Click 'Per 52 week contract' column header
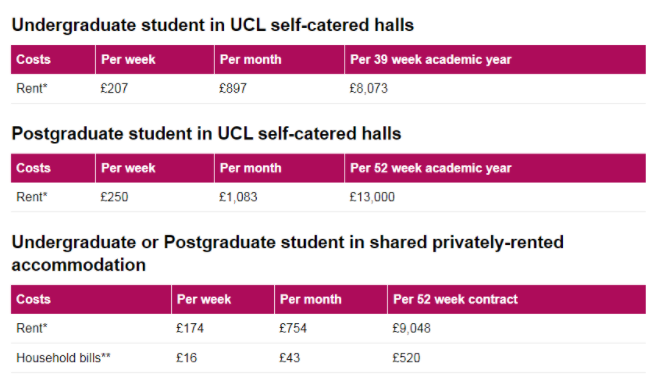The height and width of the screenshot is (380, 654). point(455,299)
